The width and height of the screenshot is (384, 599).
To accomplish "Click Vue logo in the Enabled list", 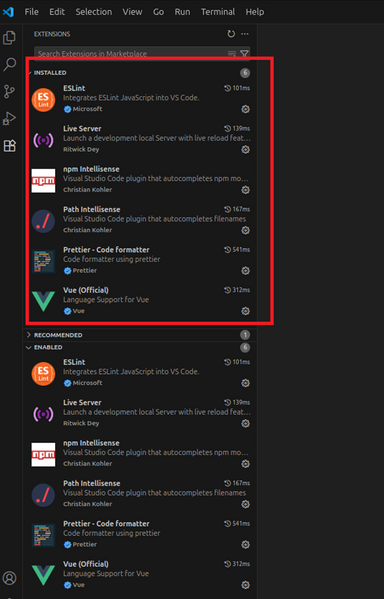I will point(43,575).
